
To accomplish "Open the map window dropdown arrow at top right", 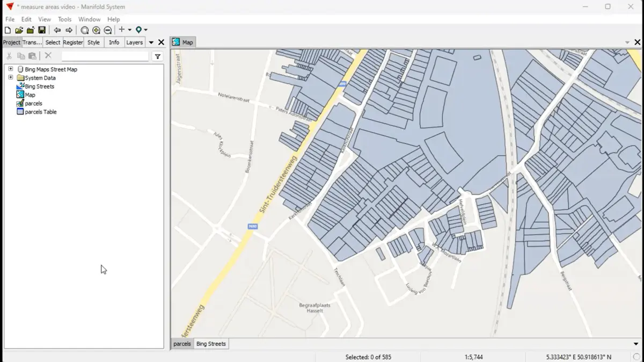I will point(627,42).
